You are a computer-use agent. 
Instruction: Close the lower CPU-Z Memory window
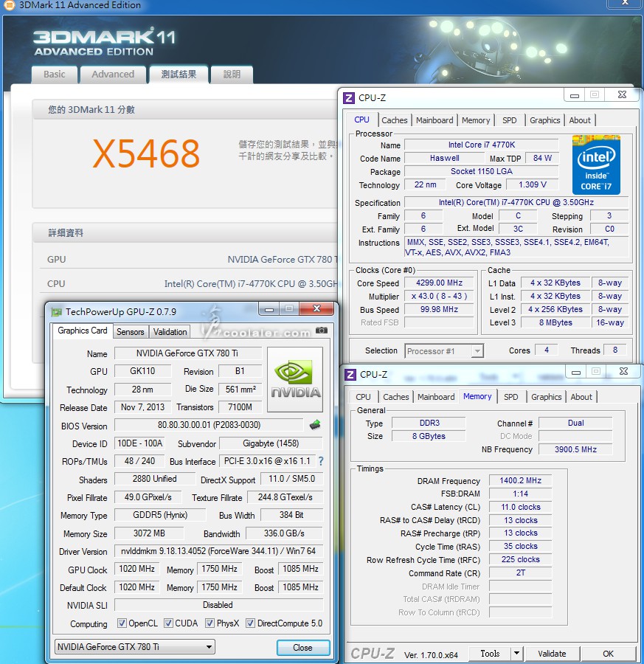coord(623,371)
